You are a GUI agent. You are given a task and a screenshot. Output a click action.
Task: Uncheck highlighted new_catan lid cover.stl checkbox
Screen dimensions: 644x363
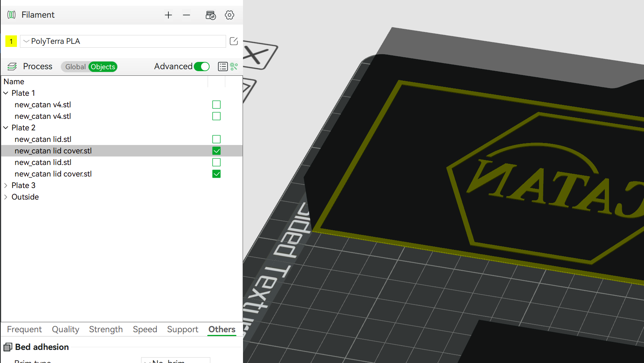click(x=216, y=151)
